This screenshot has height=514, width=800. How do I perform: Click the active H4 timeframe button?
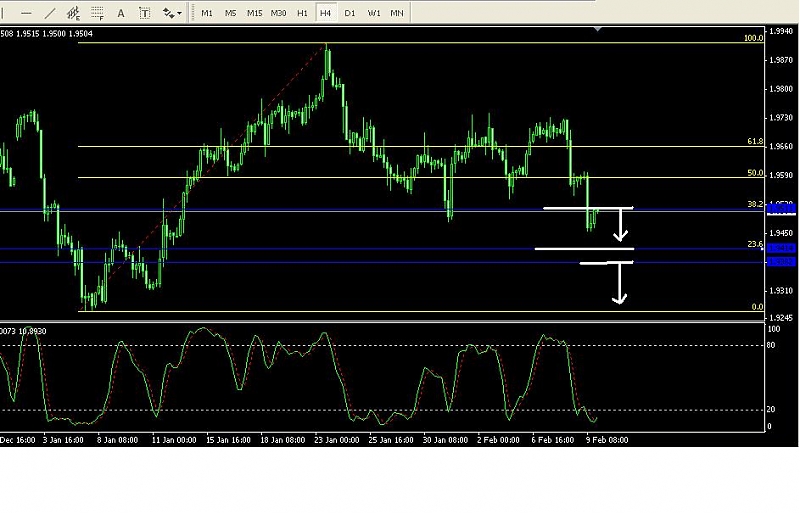326,13
